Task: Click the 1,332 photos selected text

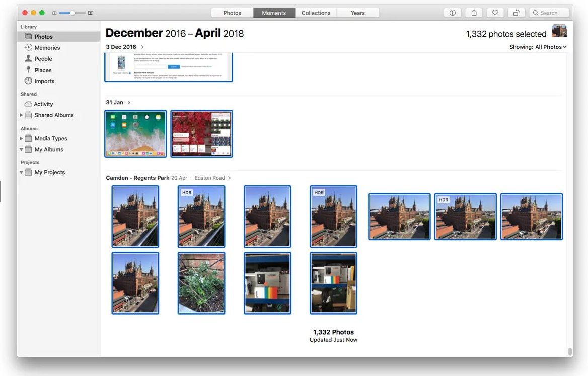Action: 506,34
